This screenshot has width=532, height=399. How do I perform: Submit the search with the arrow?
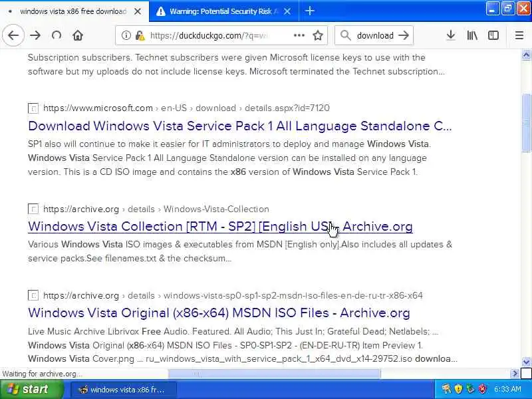404,35
